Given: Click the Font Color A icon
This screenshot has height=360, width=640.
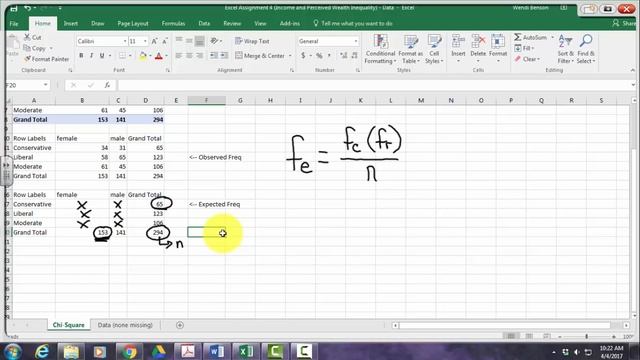Looking at the screenshot, I should point(159,56).
